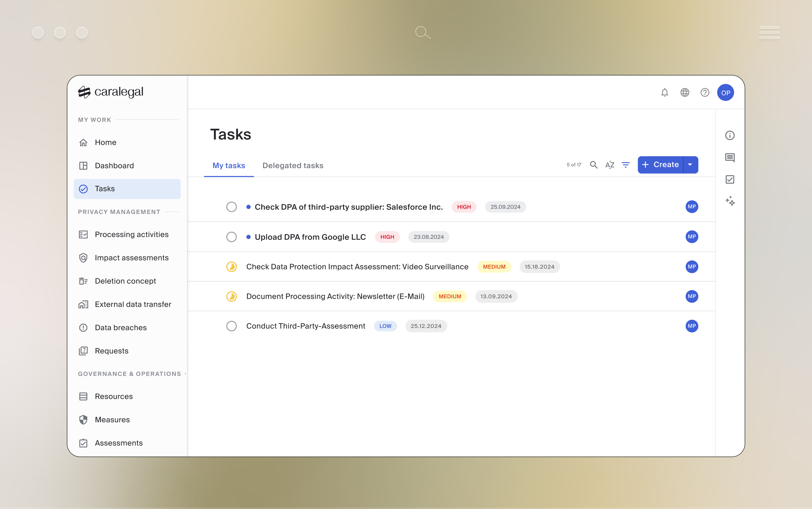This screenshot has width=812, height=509.
Task: Open Tasks in sidebar
Action: (127, 189)
